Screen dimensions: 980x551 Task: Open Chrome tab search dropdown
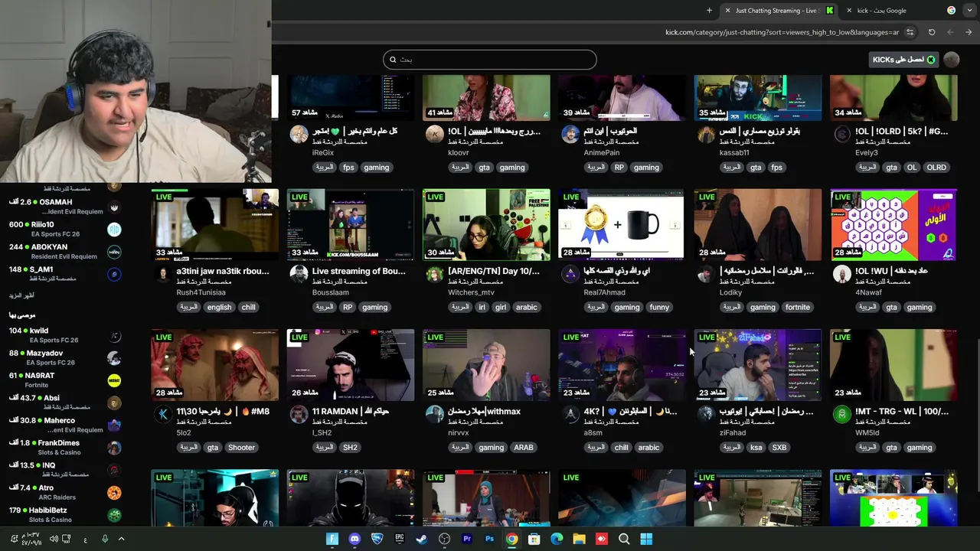coord(969,11)
